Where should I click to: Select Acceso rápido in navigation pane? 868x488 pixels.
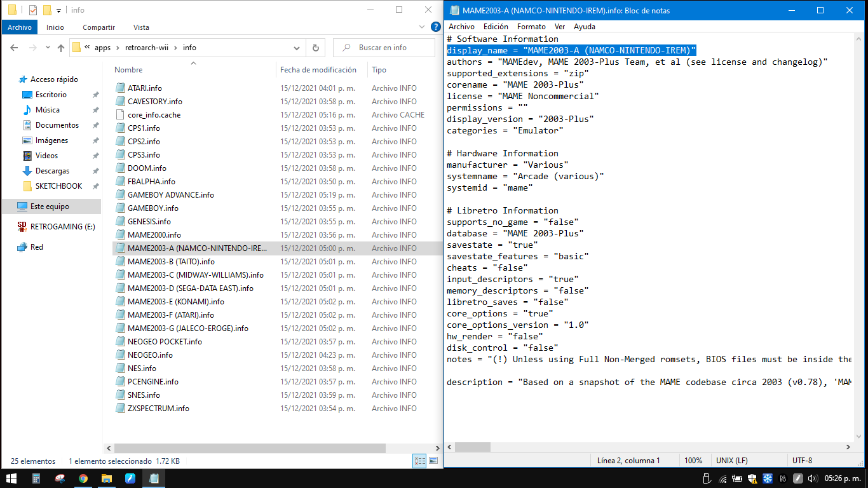54,79
